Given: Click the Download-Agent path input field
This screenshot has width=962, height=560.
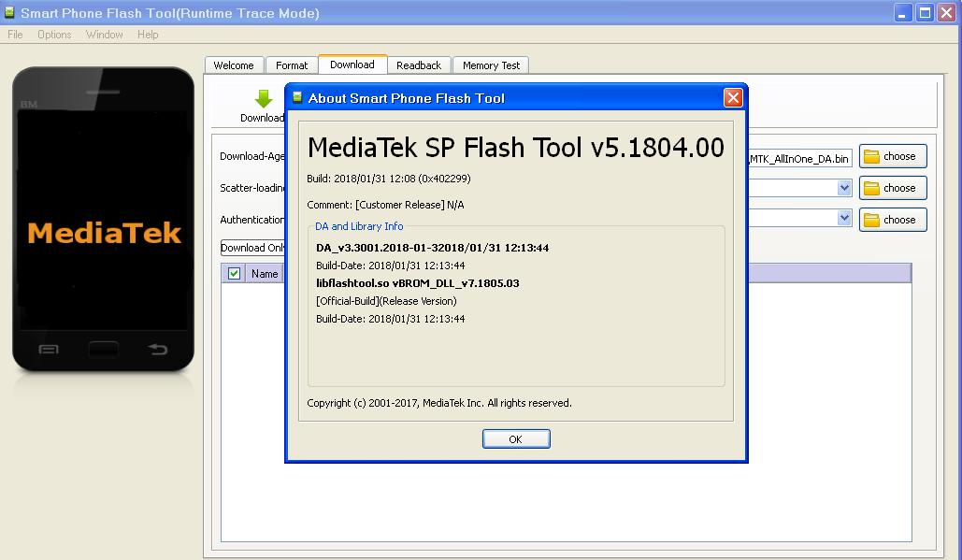Looking at the screenshot, I should tap(800, 159).
